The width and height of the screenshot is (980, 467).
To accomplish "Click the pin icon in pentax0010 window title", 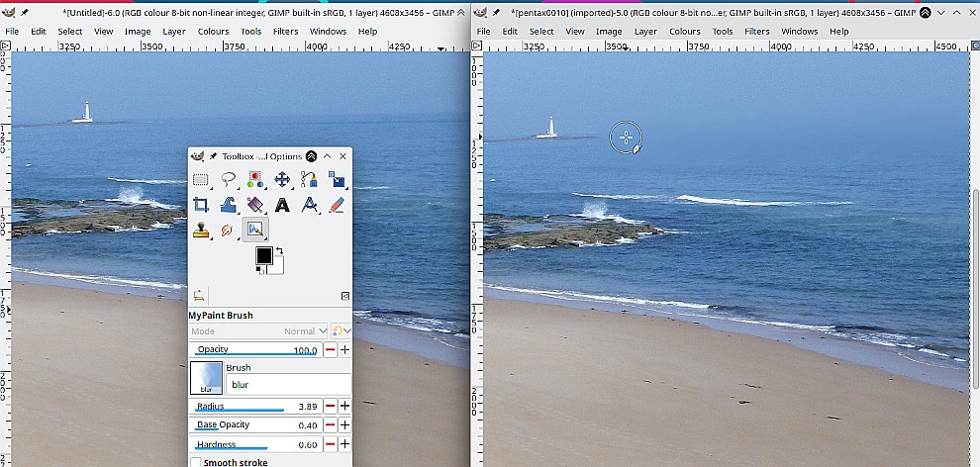I will pyautogui.click(x=497, y=13).
